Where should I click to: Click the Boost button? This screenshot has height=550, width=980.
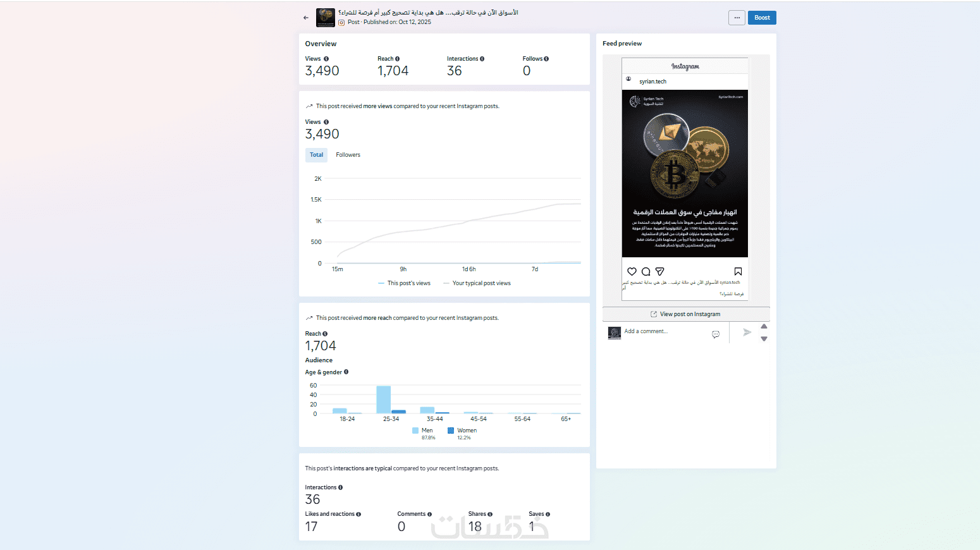[x=762, y=18]
